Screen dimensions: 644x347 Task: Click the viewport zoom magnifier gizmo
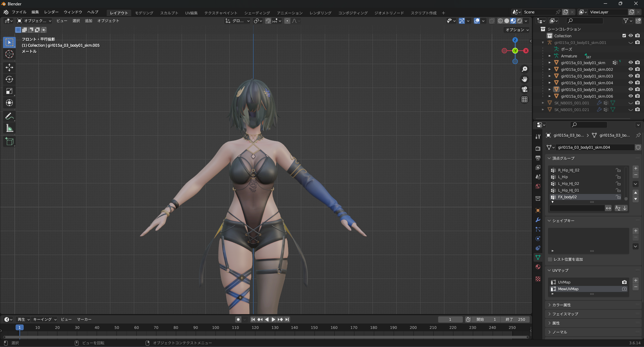[525, 69]
